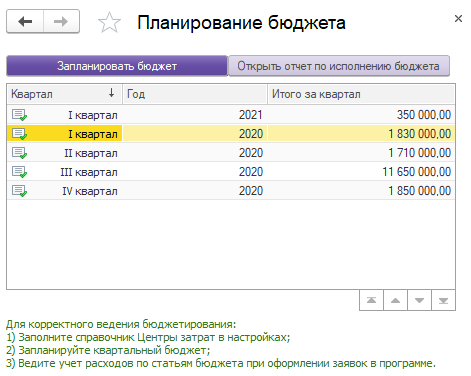Go back with the left arrow button
The height and width of the screenshot is (376, 471).
[25, 22]
